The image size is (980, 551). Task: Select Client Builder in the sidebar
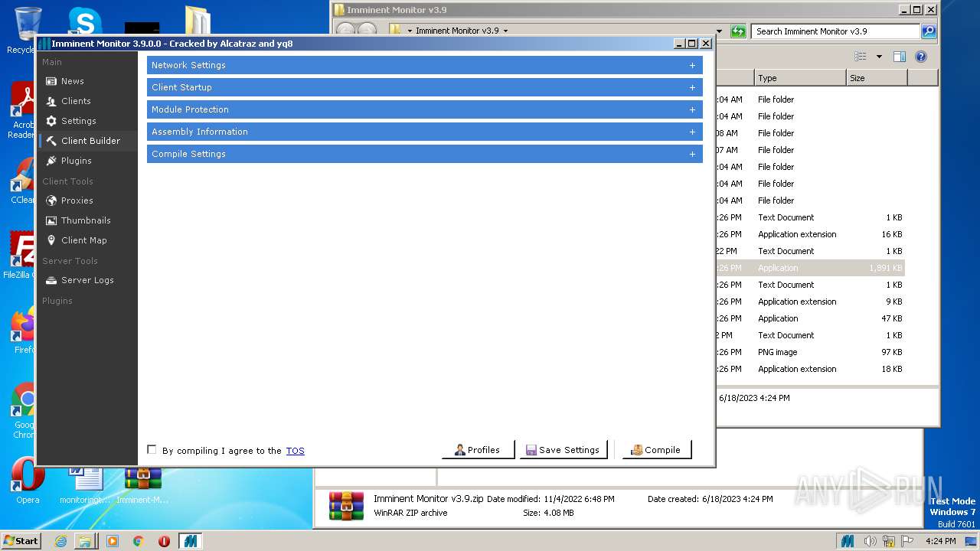click(x=90, y=141)
